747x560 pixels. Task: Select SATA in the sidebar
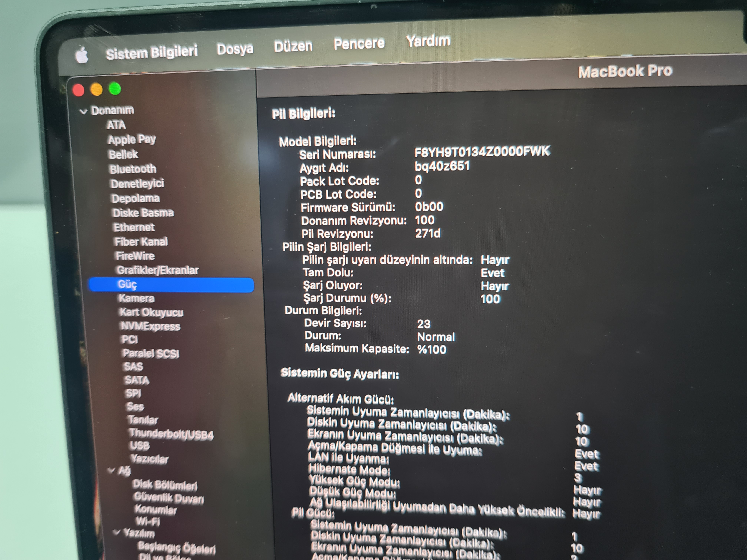[x=137, y=380]
